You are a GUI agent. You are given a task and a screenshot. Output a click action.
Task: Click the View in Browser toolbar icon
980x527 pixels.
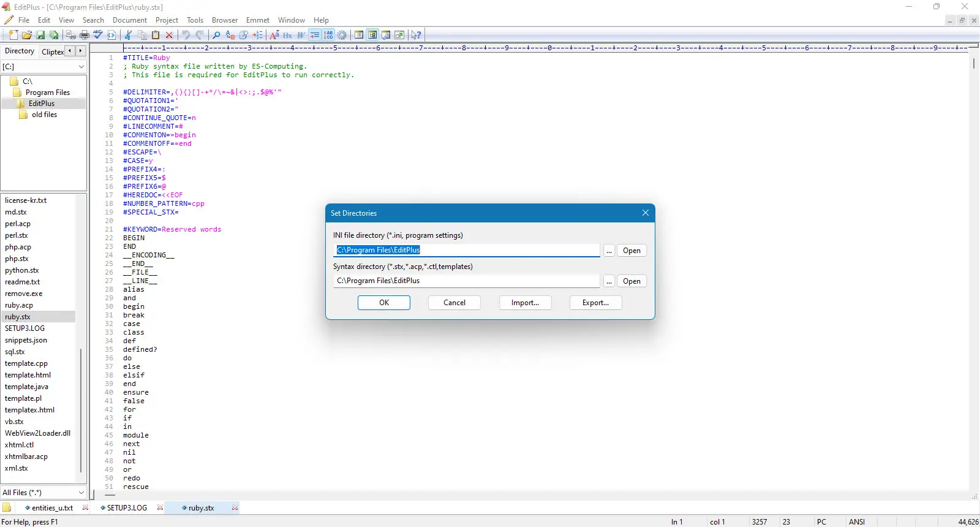[111, 35]
